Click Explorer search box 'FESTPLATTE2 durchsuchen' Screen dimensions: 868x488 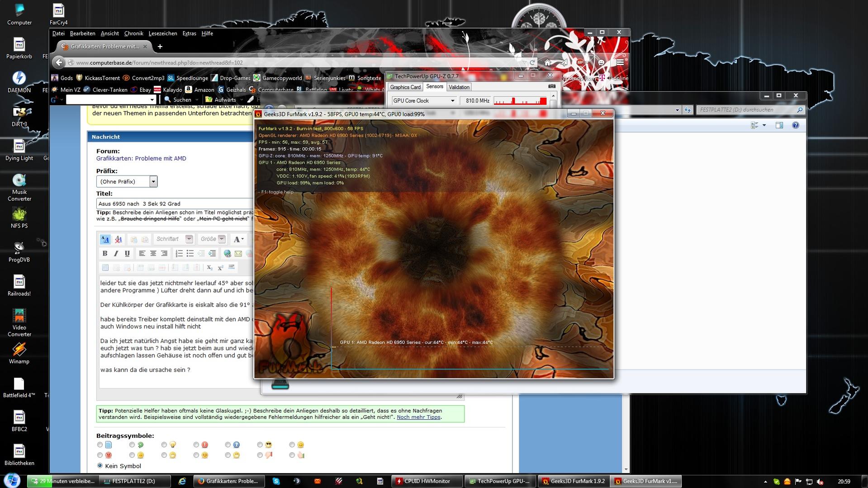click(750, 110)
